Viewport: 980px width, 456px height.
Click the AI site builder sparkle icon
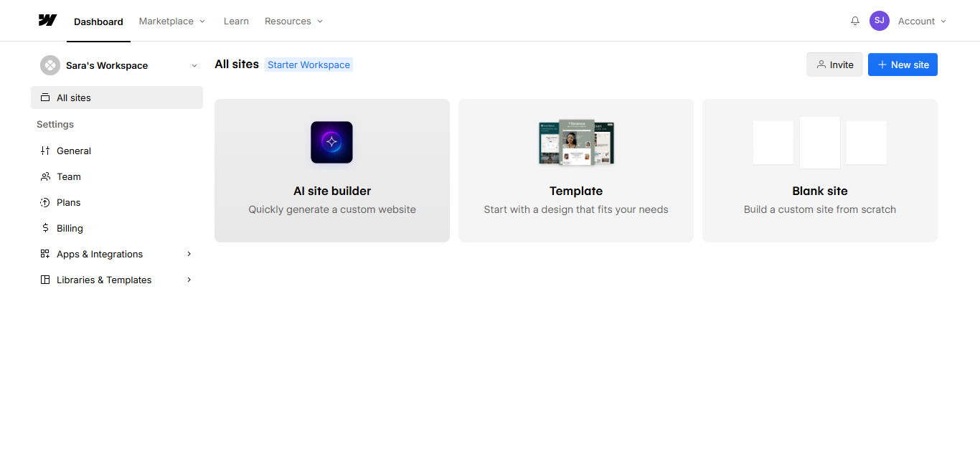coord(331,142)
